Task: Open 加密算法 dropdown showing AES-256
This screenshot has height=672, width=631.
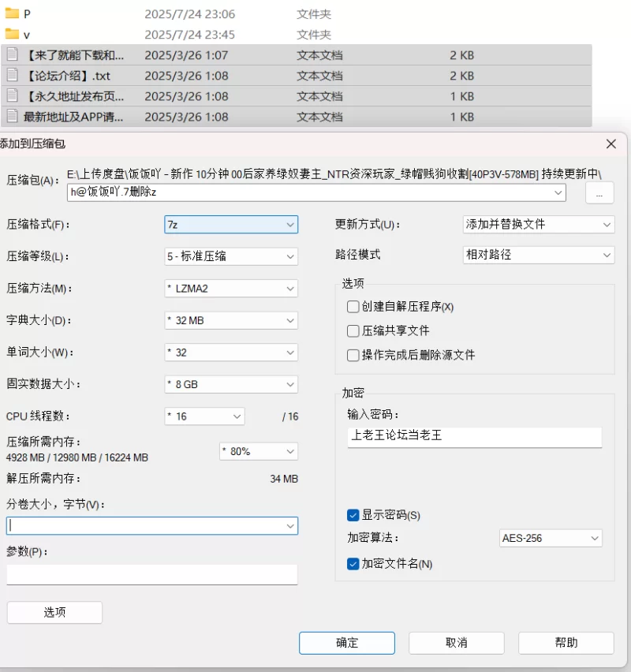Action: (x=551, y=538)
